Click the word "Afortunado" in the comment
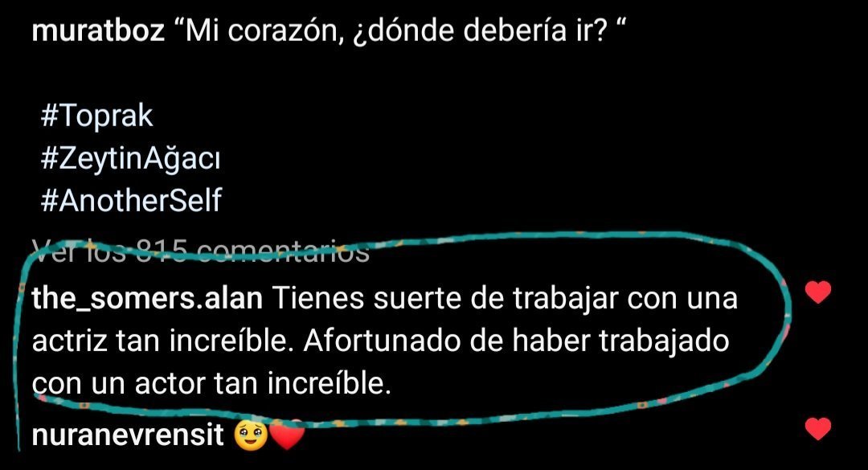The width and height of the screenshot is (868, 470). click(x=383, y=341)
